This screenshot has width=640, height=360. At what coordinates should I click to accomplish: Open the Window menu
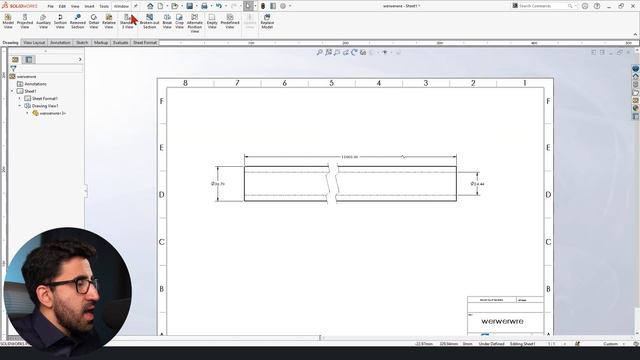[121, 6]
